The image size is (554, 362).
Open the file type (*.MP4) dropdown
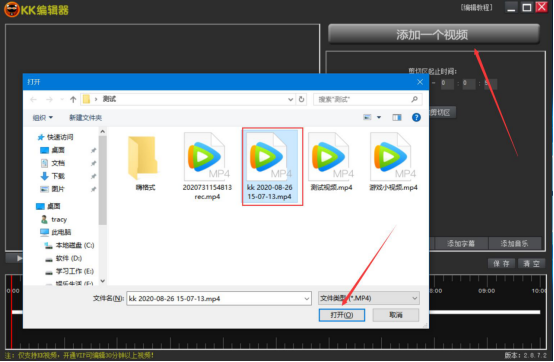click(x=369, y=298)
